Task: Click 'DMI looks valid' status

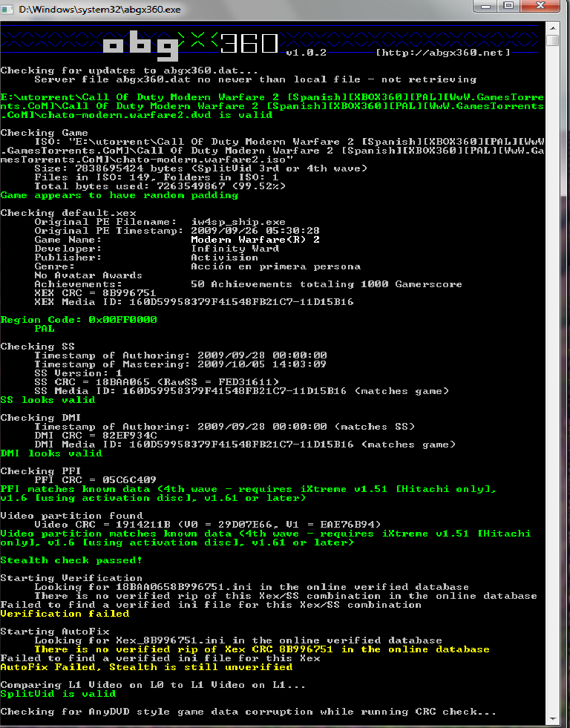Action: click(51, 453)
